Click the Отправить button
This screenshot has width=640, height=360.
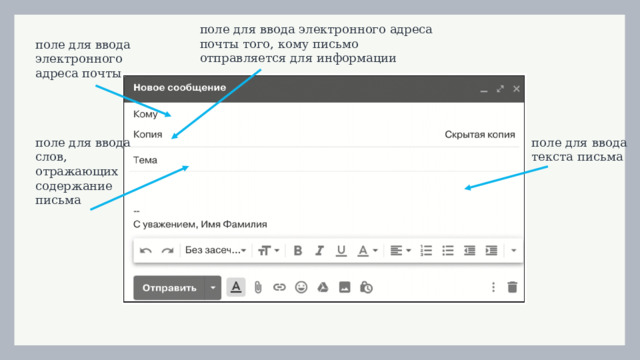[x=169, y=288]
